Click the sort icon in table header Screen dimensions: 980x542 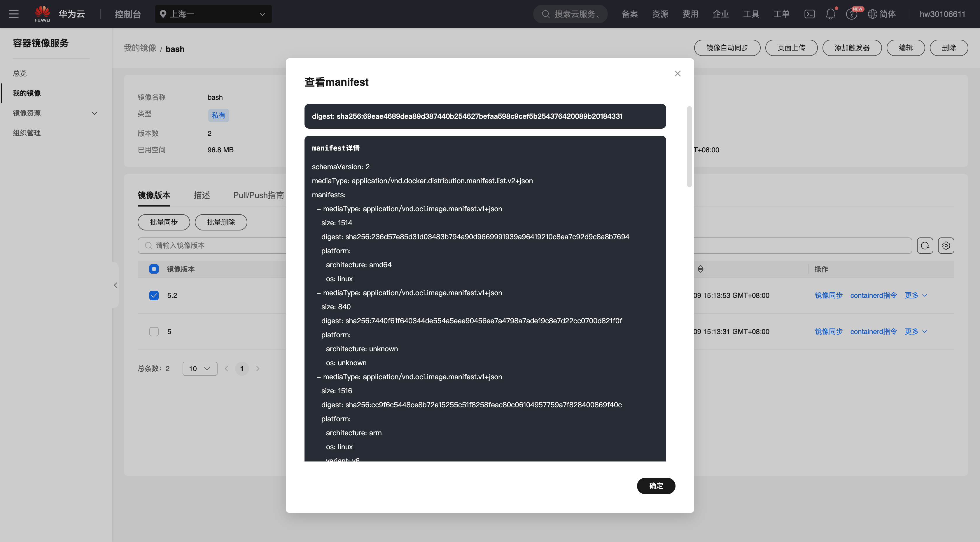point(700,269)
